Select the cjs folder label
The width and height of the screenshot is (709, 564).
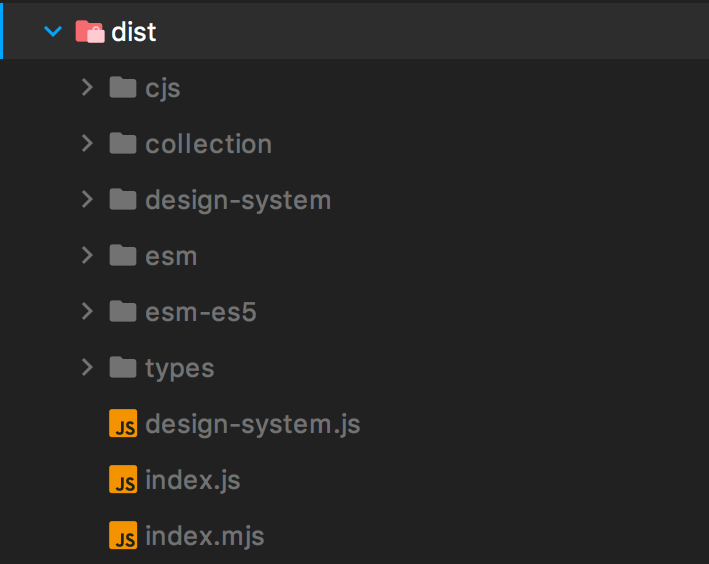pyautogui.click(x=163, y=89)
